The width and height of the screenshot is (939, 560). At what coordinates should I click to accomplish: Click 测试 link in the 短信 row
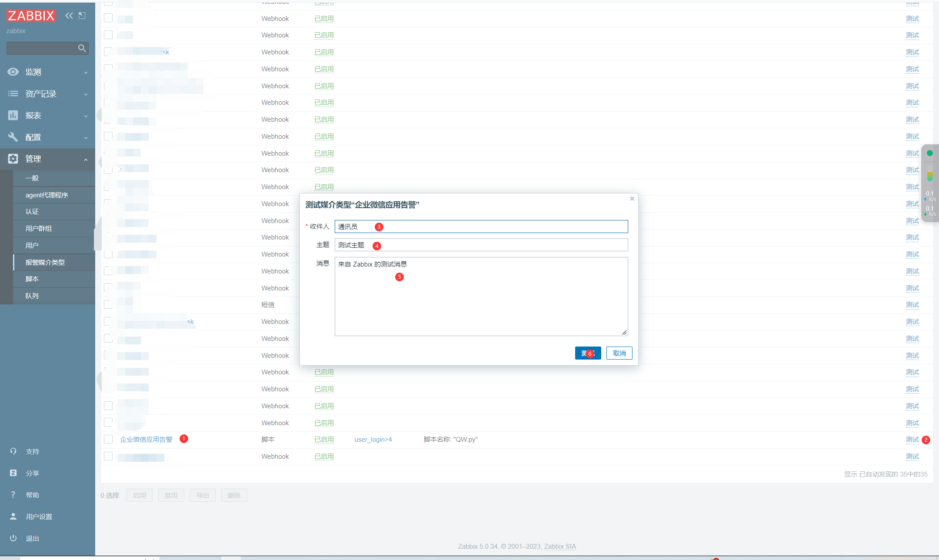912,304
